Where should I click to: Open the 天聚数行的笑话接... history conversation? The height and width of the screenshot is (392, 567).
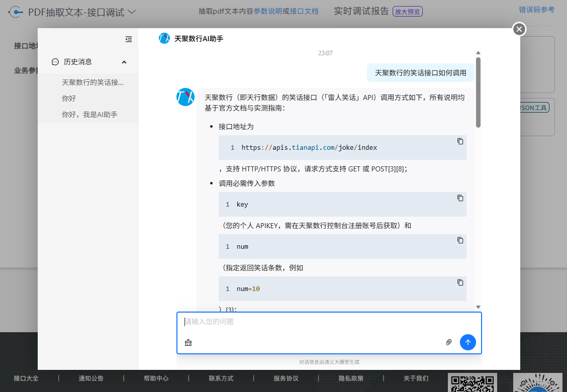pos(92,82)
